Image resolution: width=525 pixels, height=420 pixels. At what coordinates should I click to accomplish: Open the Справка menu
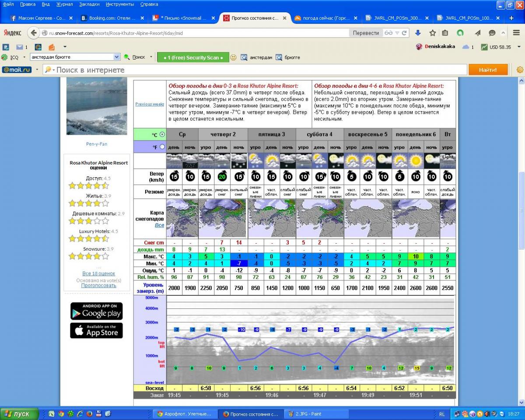[149, 4]
